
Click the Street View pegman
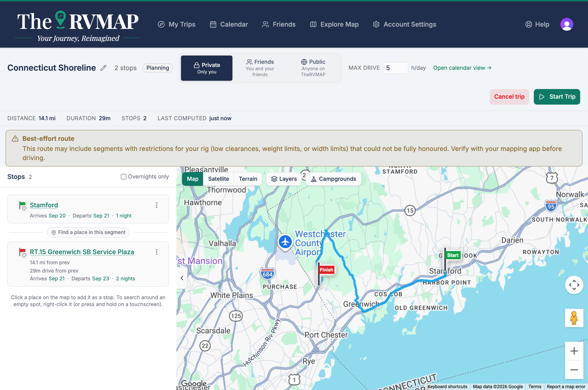pos(574,318)
